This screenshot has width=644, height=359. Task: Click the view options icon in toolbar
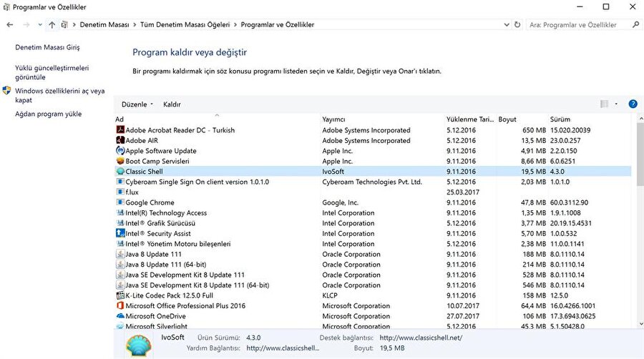[605, 104]
